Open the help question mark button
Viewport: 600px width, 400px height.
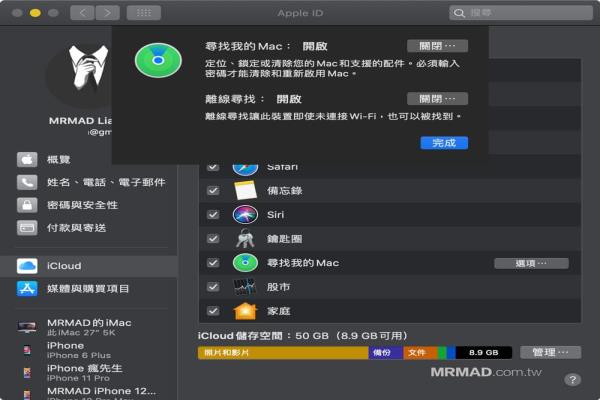point(572,379)
